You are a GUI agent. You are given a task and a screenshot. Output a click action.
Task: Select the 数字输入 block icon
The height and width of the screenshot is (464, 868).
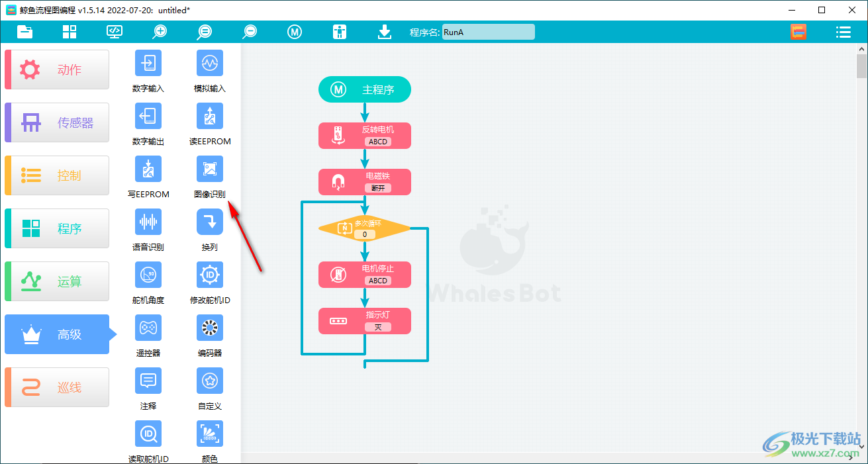point(148,63)
